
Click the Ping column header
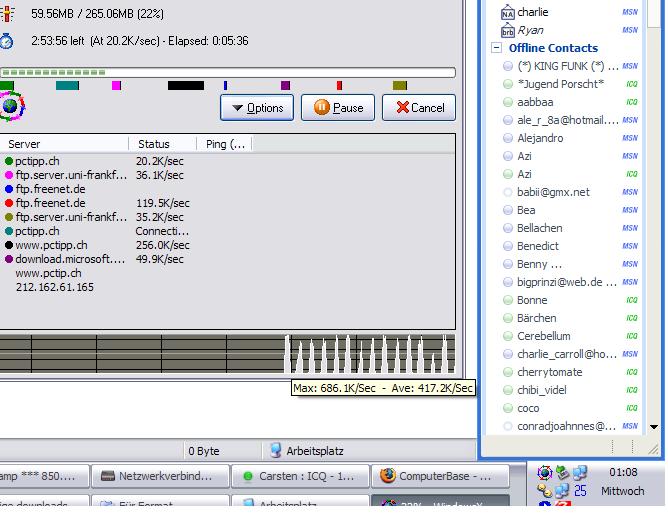(x=225, y=144)
